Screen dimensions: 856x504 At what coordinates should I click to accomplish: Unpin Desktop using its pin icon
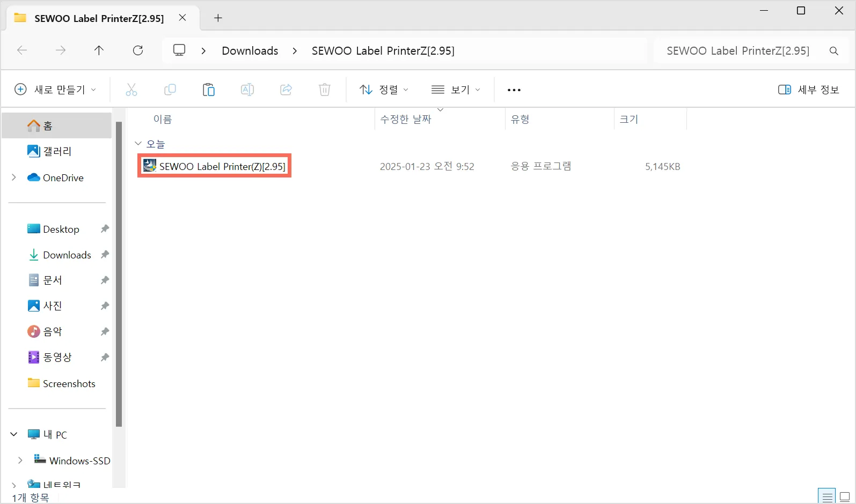pyautogui.click(x=105, y=229)
